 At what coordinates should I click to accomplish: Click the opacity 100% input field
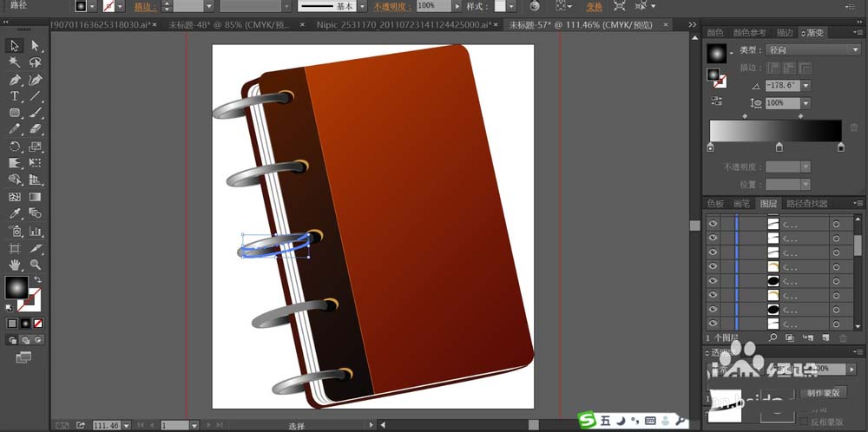433,6
